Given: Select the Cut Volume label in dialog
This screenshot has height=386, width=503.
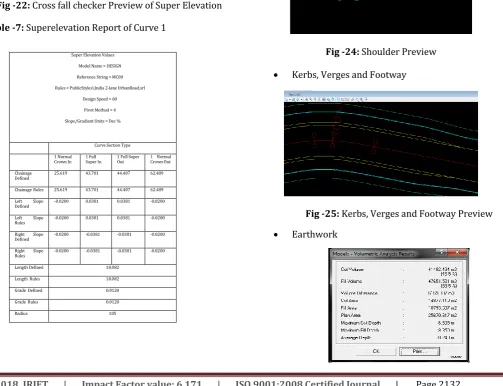Looking at the screenshot, I should (x=352, y=269).
